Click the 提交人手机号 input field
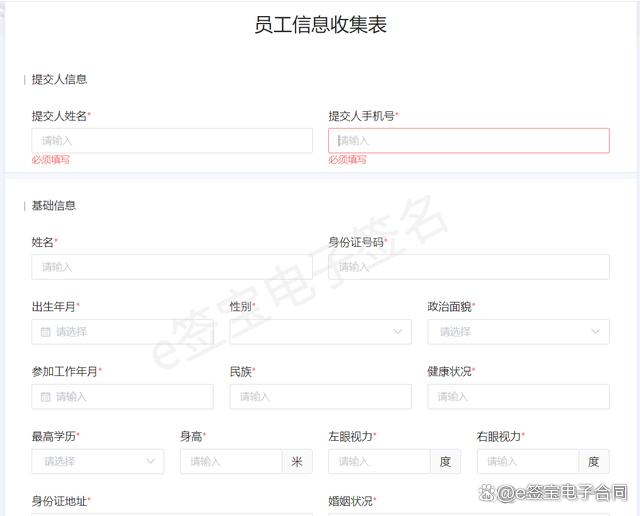 [x=468, y=141]
